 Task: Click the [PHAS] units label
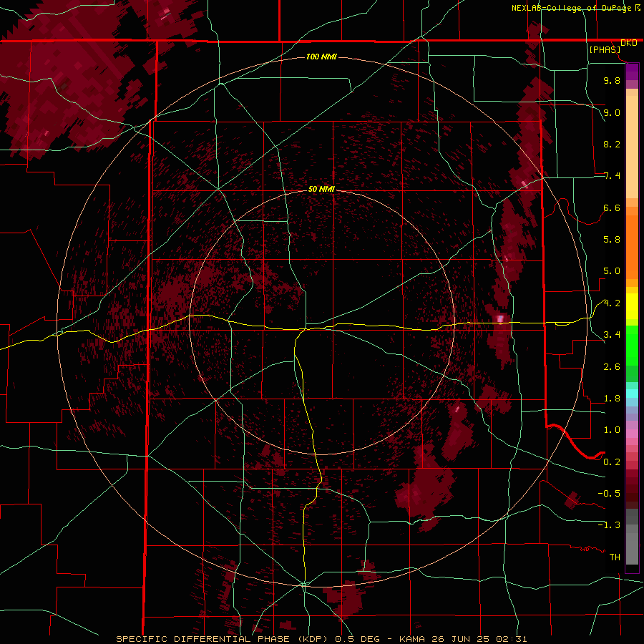pos(605,50)
